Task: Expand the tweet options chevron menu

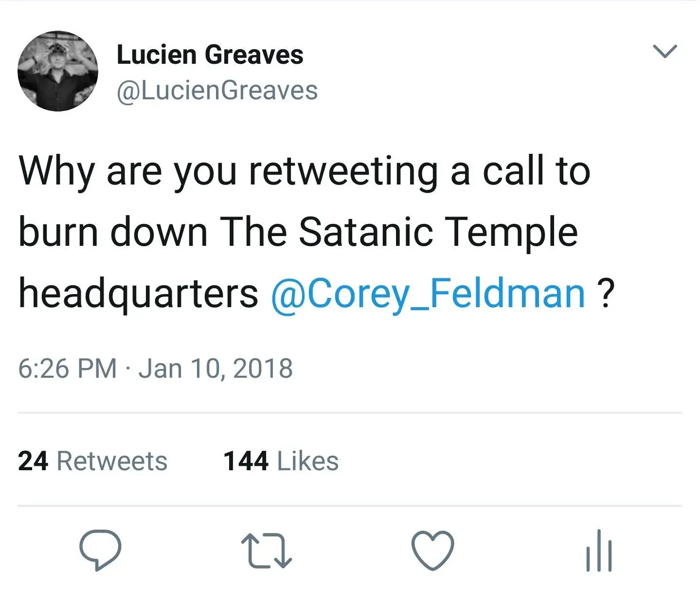Action: point(664,51)
